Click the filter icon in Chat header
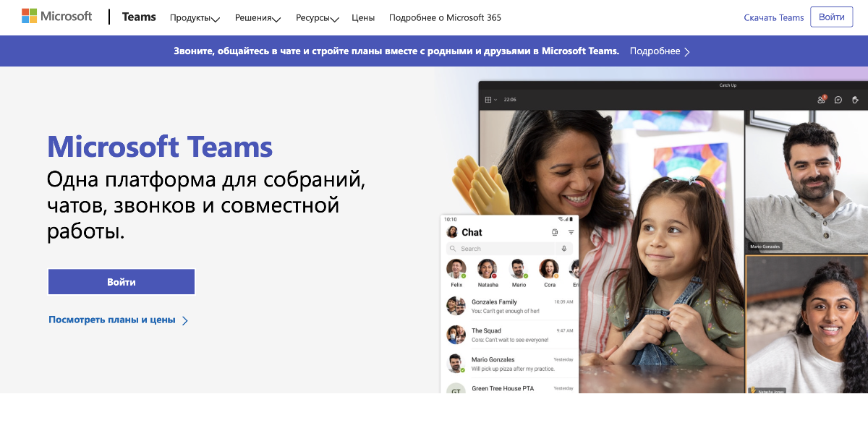The width and height of the screenshot is (868, 441). pyautogui.click(x=571, y=232)
